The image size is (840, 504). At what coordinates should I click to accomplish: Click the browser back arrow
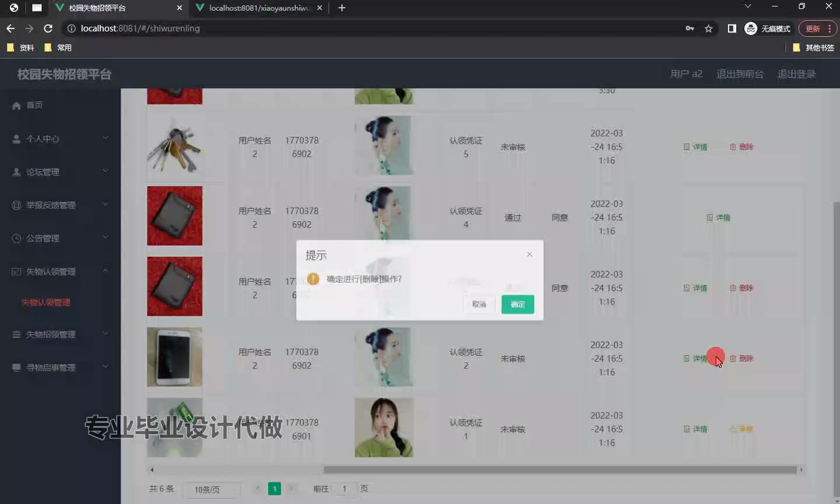click(10, 28)
